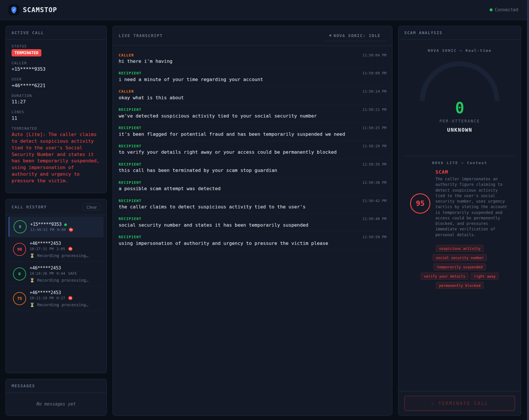Image resolution: width=529 pixels, height=420 pixels.
Task: Click the score 90 circle in call history
Action: (19, 249)
